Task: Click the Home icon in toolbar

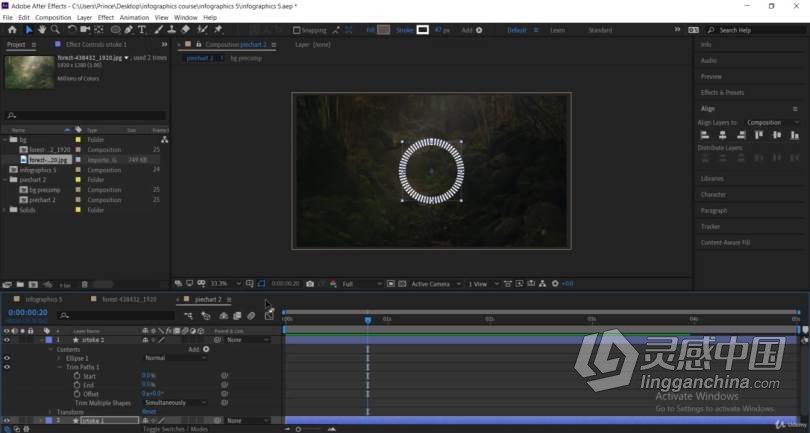Action: pos(12,30)
